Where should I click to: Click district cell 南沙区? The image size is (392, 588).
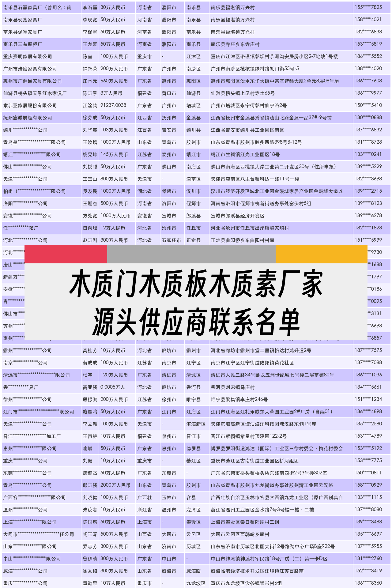point(194,69)
